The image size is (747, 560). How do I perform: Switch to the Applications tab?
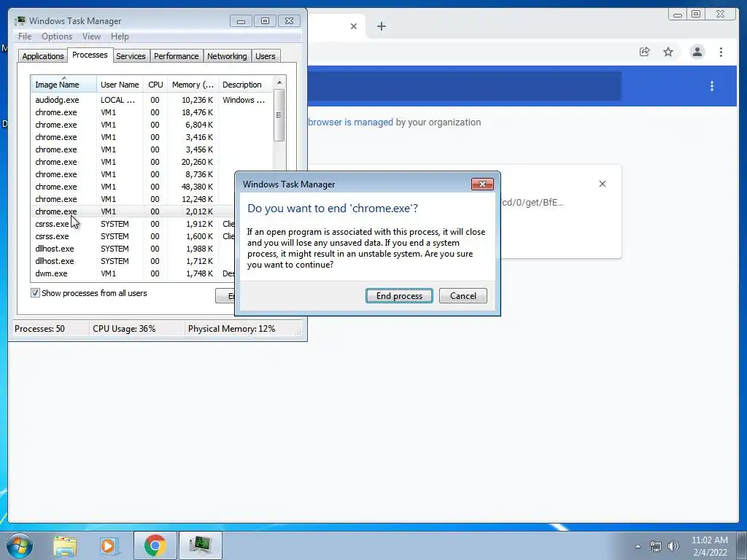pos(43,56)
